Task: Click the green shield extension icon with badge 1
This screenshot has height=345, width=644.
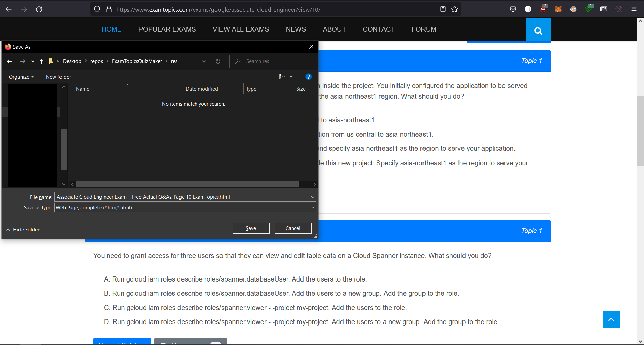Action: point(589,9)
